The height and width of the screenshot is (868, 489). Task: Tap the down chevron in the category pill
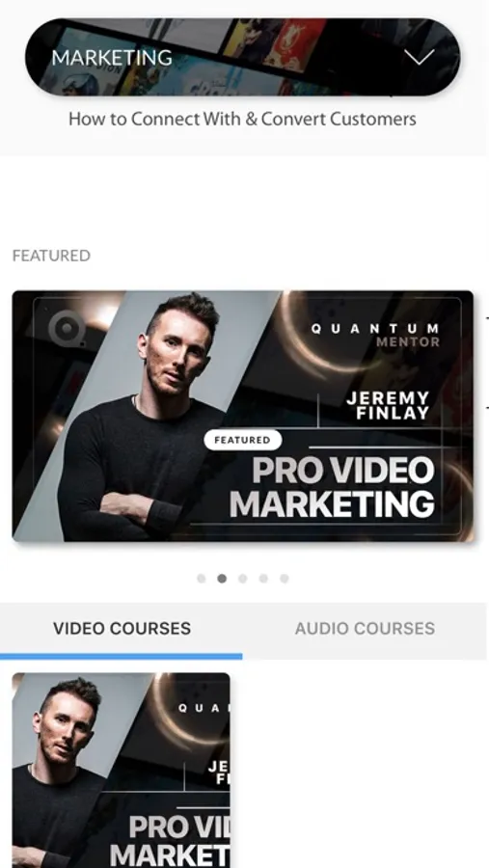point(420,57)
